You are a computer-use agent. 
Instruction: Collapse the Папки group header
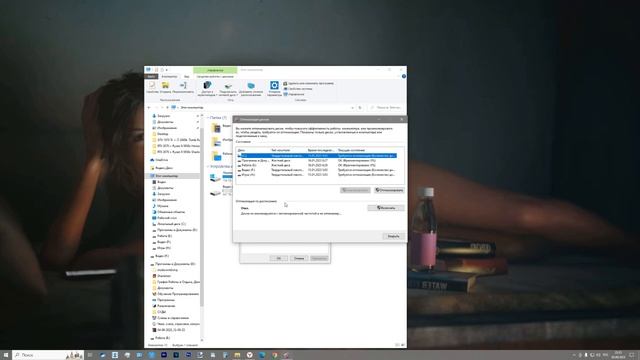tap(209, 118)
